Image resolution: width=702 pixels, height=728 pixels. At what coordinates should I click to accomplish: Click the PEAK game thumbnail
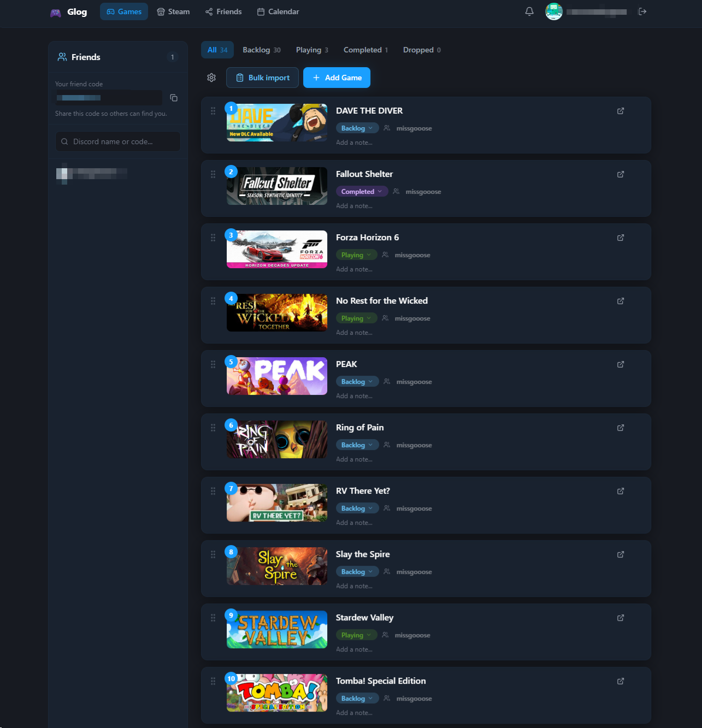click(277, 376)
